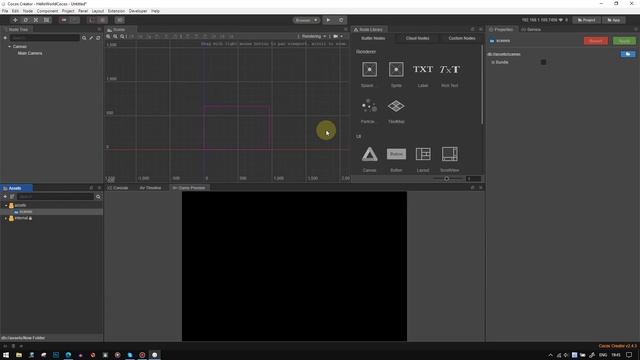The width and height of the screenshot is (640, 360).
Task: Select the Move tool in the top toolbar
Action: (15, 20)
